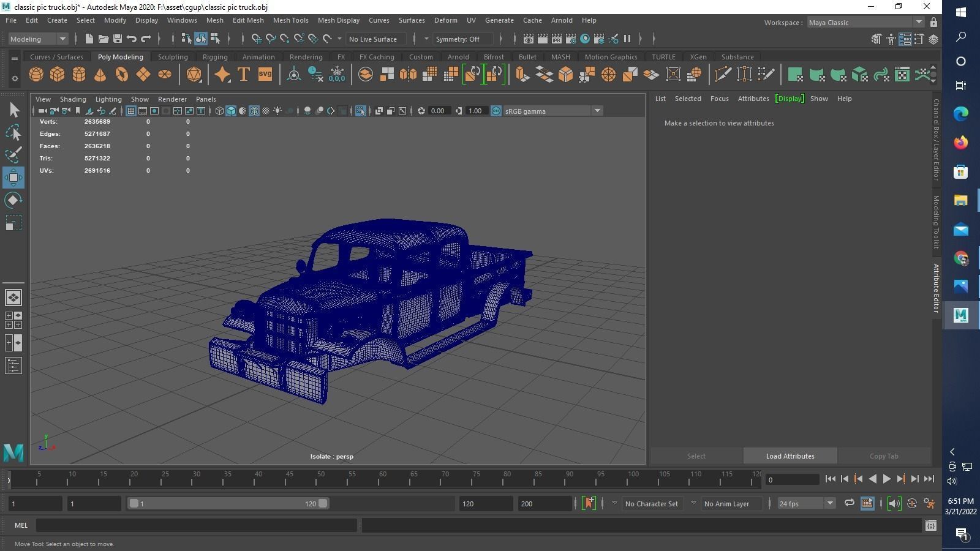Create a polygon sphere from the shelf
The width and height of the screenshot is (980, 551).
(36, 75)
